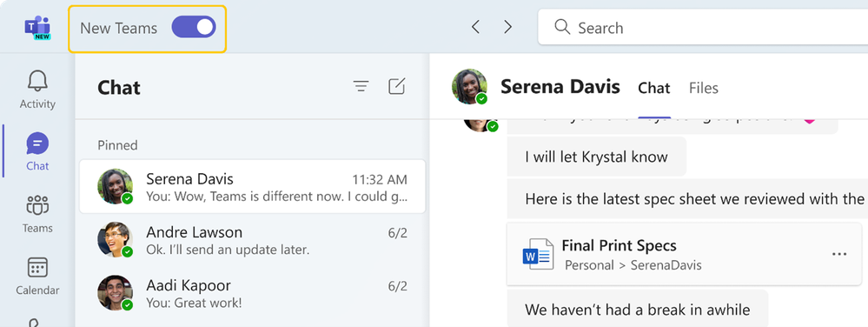Select the pinned Serena Davis chat
The width and height of the screenshot is (868, 327).
[253, 187]
